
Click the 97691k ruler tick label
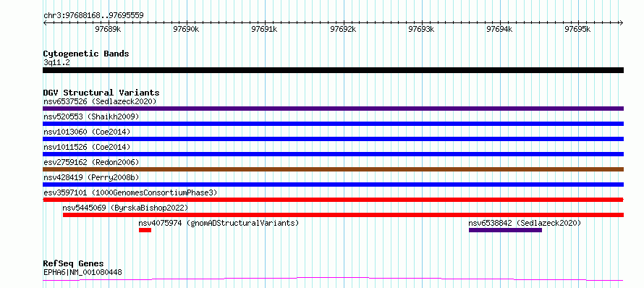265,29
